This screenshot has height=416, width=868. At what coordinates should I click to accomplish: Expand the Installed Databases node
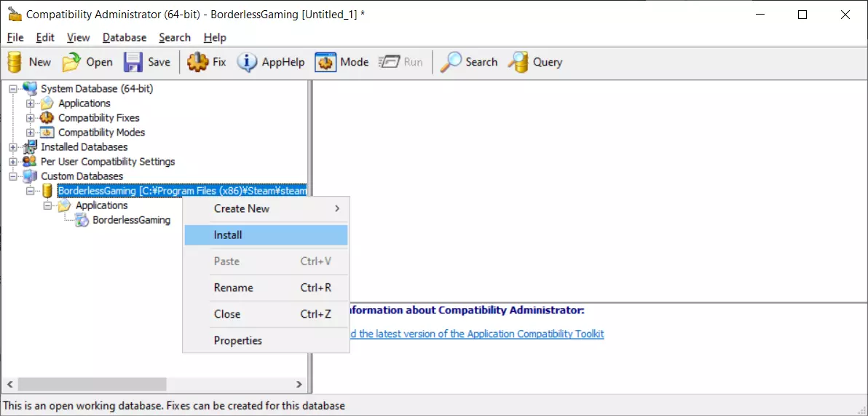click(12, 147)
